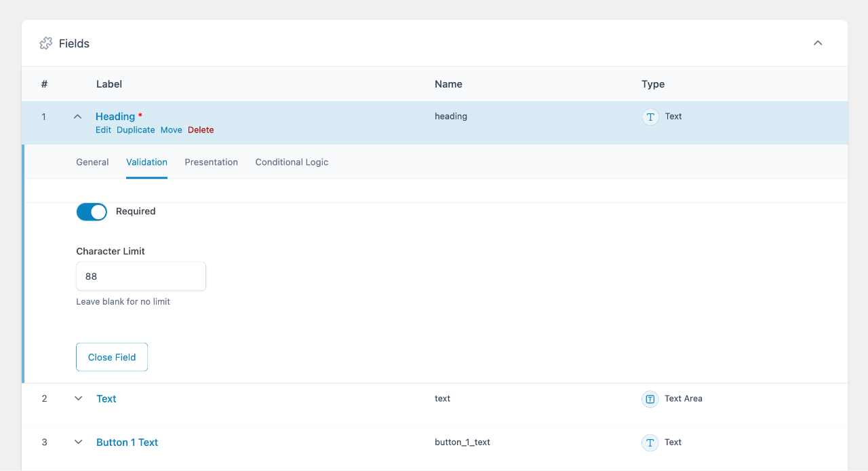Duplicate the Heading field
Image resolution: width=868 pixels, height=471 pixels.
[136, 130]
